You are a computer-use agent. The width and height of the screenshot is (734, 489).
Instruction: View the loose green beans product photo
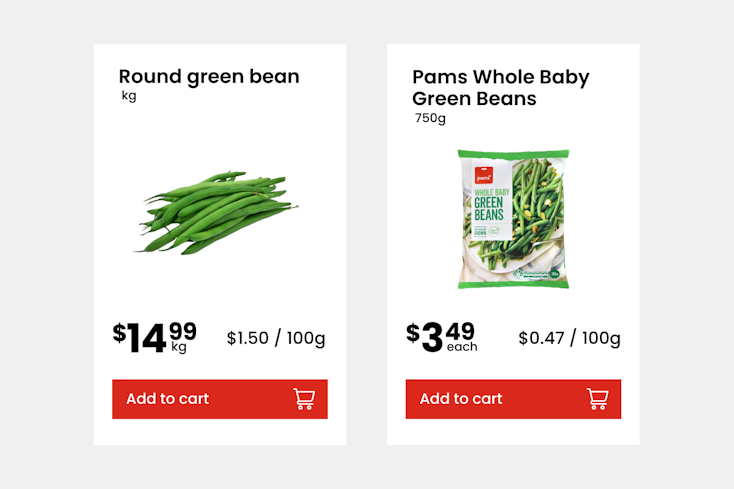pyautogui.click(x=217, y=212)
